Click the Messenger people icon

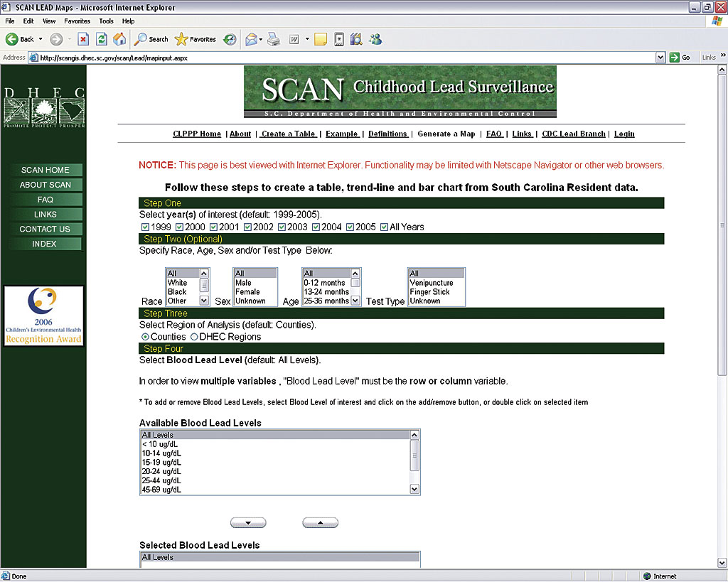point(375,40)
